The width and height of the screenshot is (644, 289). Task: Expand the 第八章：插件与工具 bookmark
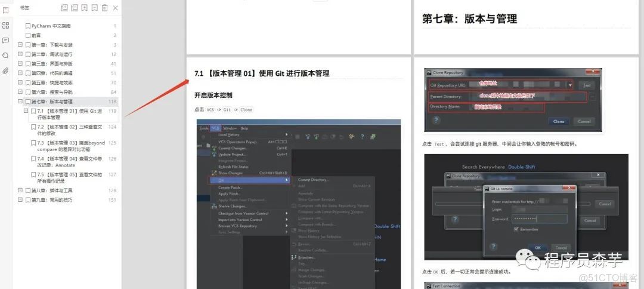tap(20, 190)
